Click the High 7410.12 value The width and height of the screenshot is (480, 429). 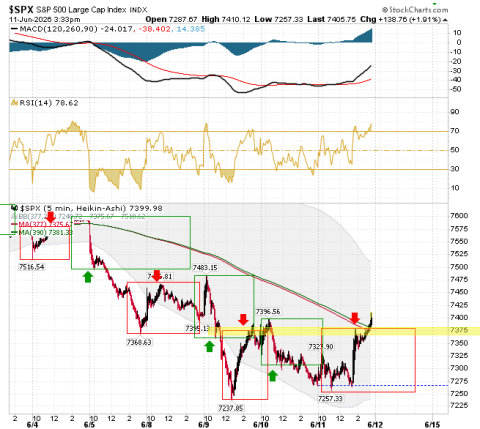point(226,20)
